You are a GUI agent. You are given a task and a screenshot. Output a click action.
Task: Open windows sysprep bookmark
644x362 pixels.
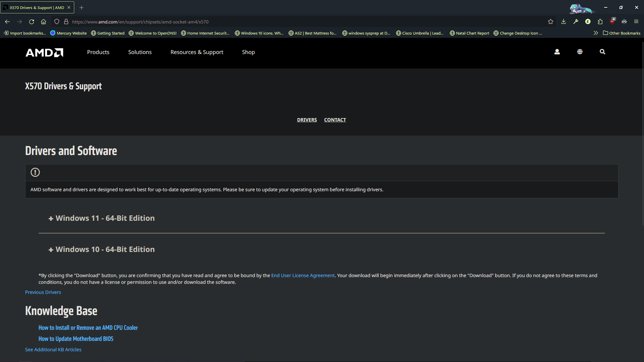(x=367, y=33)
